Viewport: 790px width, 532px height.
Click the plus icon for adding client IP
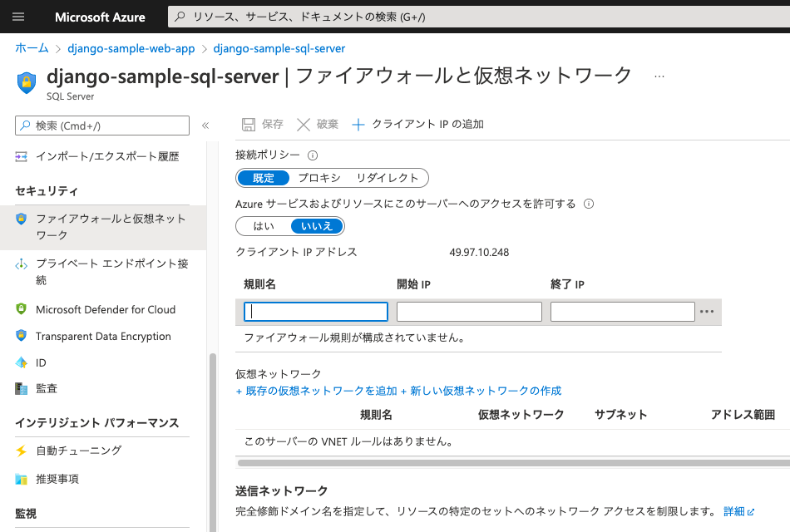click(x=358, y=125)
